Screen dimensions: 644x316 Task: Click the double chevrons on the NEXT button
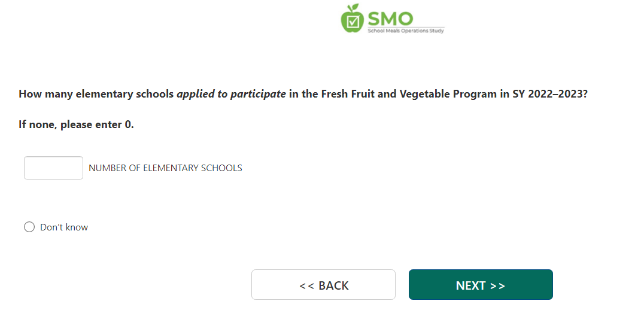[x=497, y=286]
